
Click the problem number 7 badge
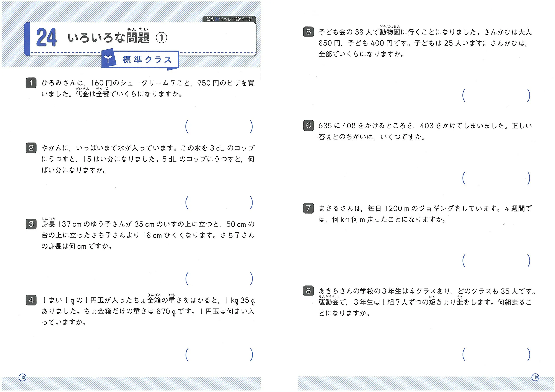tap(309, 208)
